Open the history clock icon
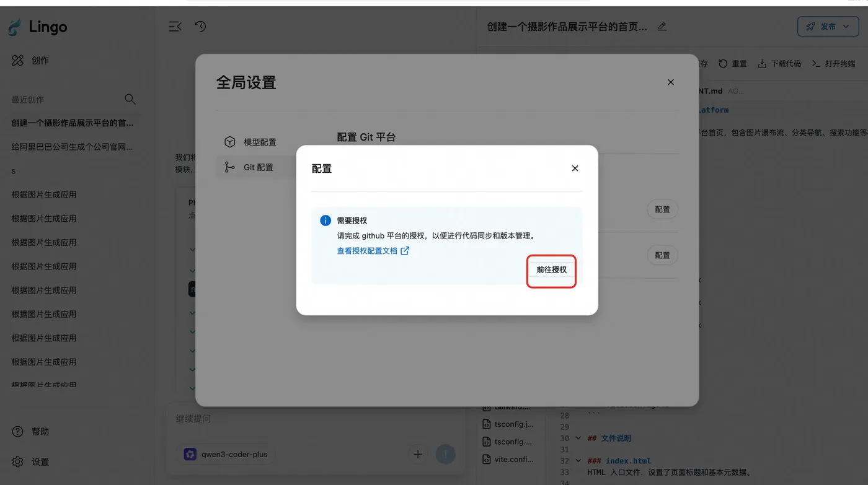This screenshot has width=868, height=485. 200,27
